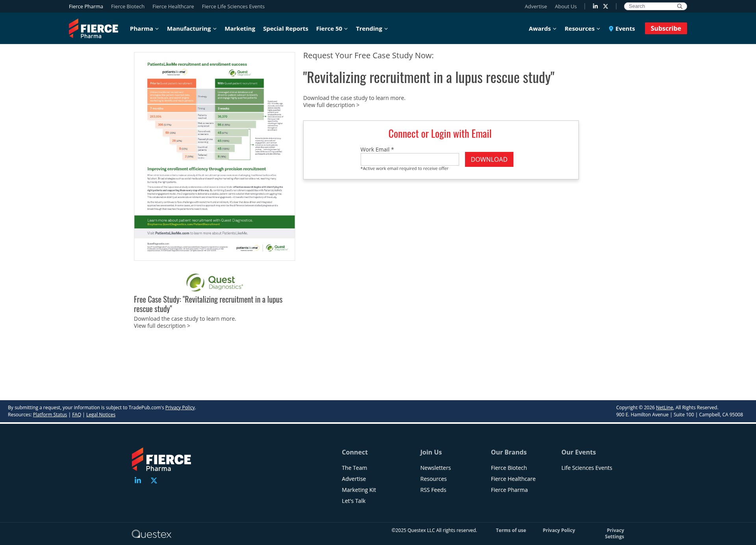Click the DOWNLOAD button
Screen dimensions: 756x545
pyautogui.click(x=489, y=159)
